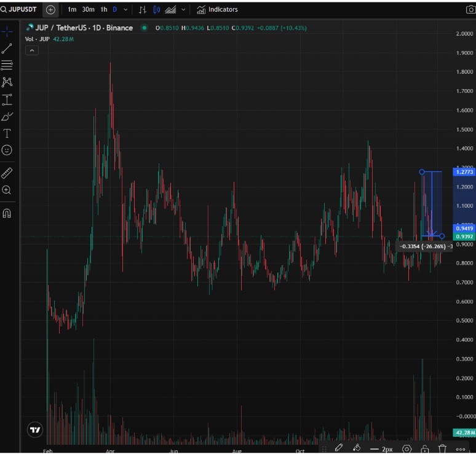
Task: Click the 2.0000 price scale label
Action: (464, 34)
